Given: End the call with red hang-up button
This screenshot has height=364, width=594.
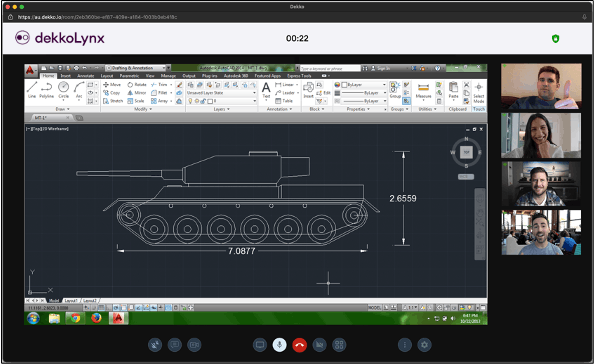Looking at the screenshot, I should pyautogui.click(x=299, y=345).
